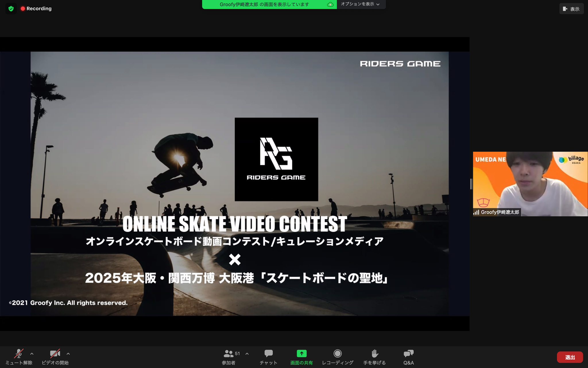
Task: Open the 表示 view menu
Action: pos(571,9)
